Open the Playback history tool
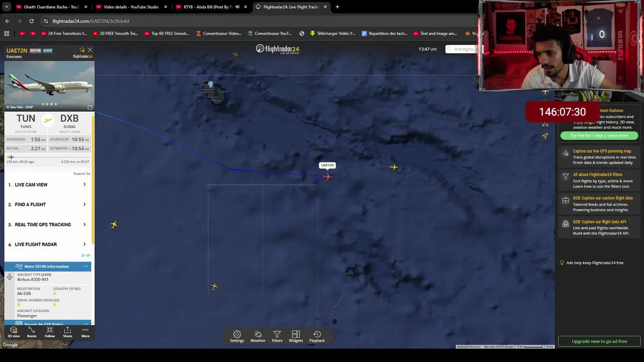This screenshot has width=644, height=362. coord(317,337)
